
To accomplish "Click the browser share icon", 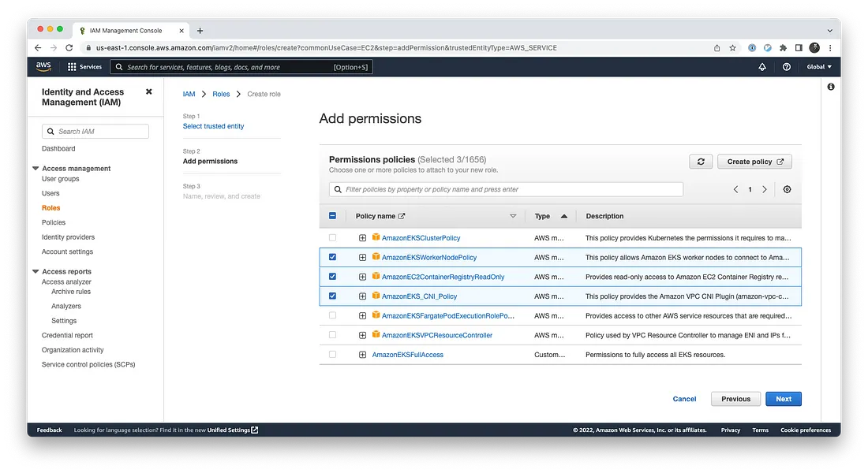I will [716, 48].
